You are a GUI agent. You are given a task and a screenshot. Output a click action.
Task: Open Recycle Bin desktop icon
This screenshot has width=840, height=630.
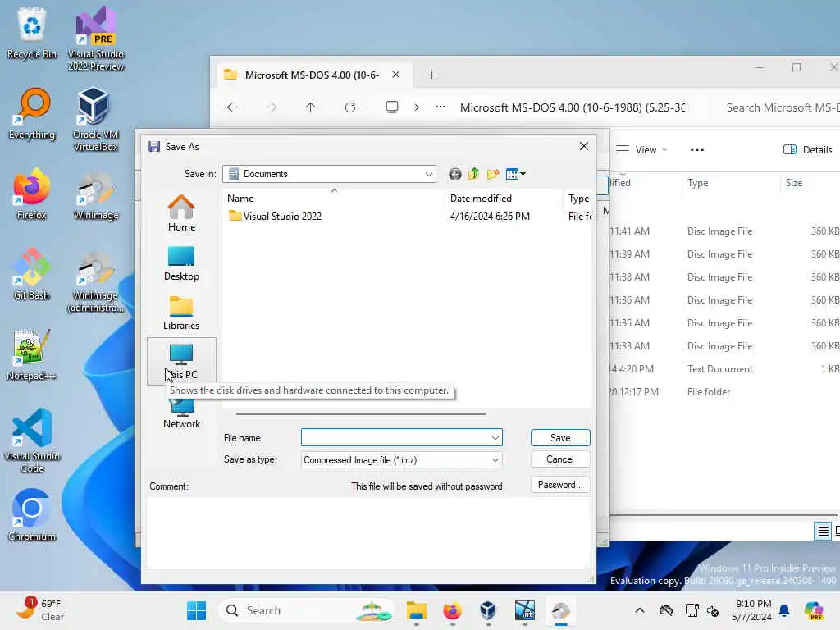(x=32, y=33)
